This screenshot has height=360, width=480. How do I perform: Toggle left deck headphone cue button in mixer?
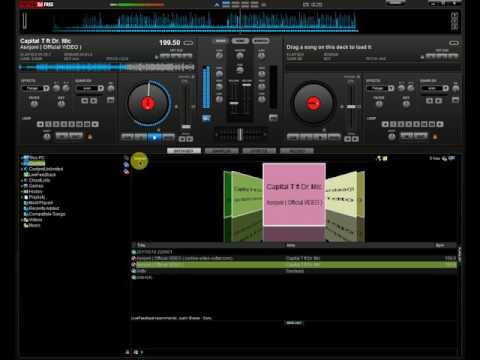point(206,118)
